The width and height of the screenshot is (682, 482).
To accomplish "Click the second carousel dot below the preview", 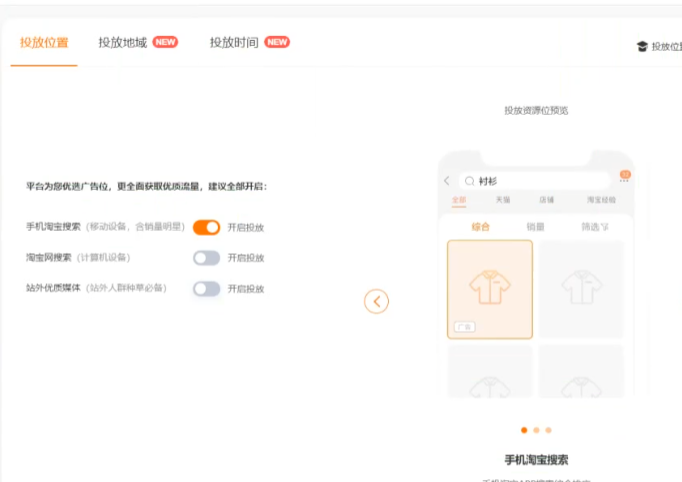I will (536, 430).
